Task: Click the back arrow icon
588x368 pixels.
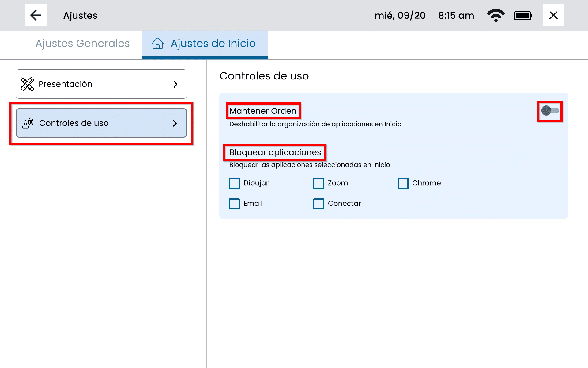Action: coord(36,15)
